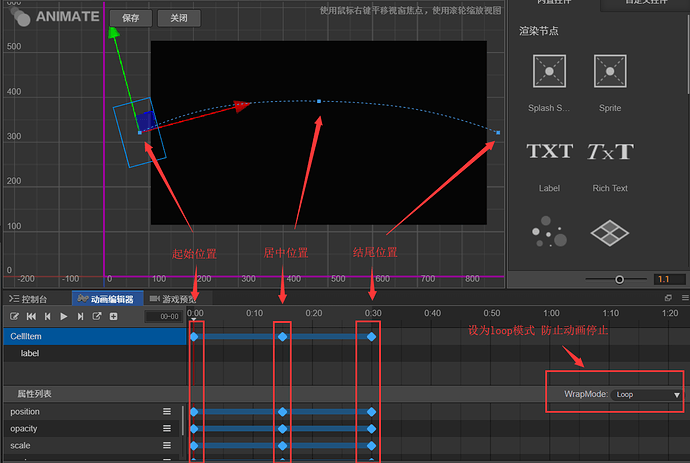The width and height of the screenshot is (690, 463).
Task: Toggle animation edit mode pencil icon
Action: coord(15,316)
